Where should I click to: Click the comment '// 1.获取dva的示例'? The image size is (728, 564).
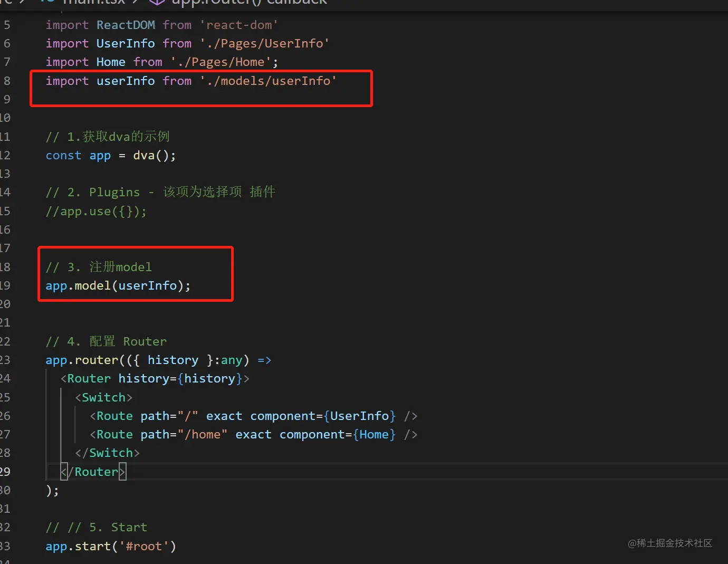[x=108, y=137]
